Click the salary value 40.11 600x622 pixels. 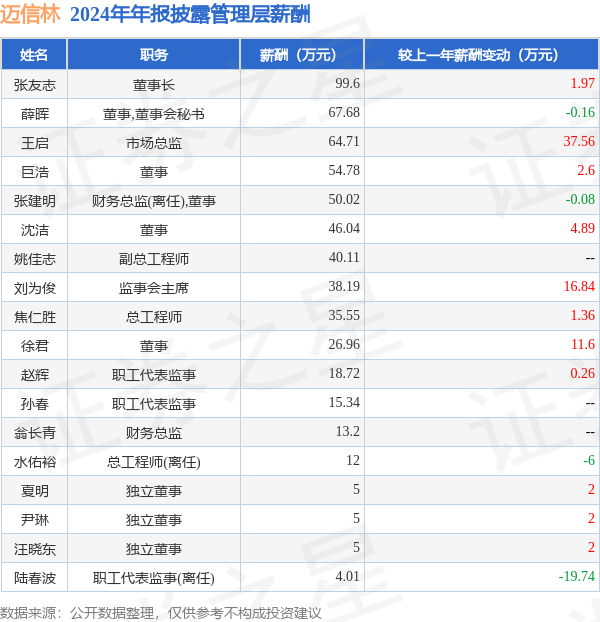tap(344, 257)
